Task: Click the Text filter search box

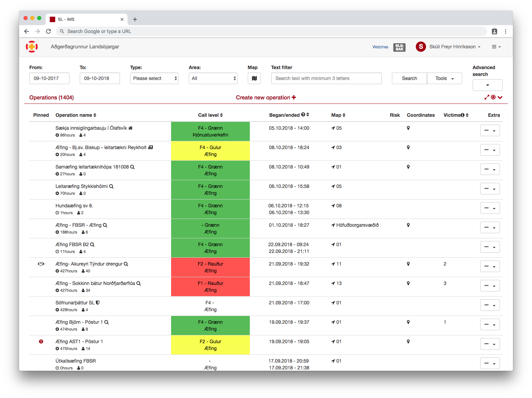Action: [326, 78]
